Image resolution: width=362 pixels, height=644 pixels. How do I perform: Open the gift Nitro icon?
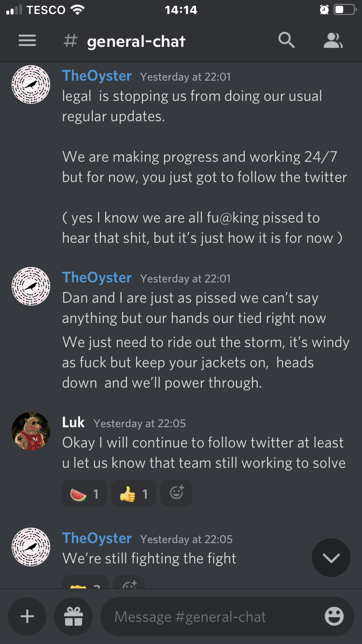[73, 616]
